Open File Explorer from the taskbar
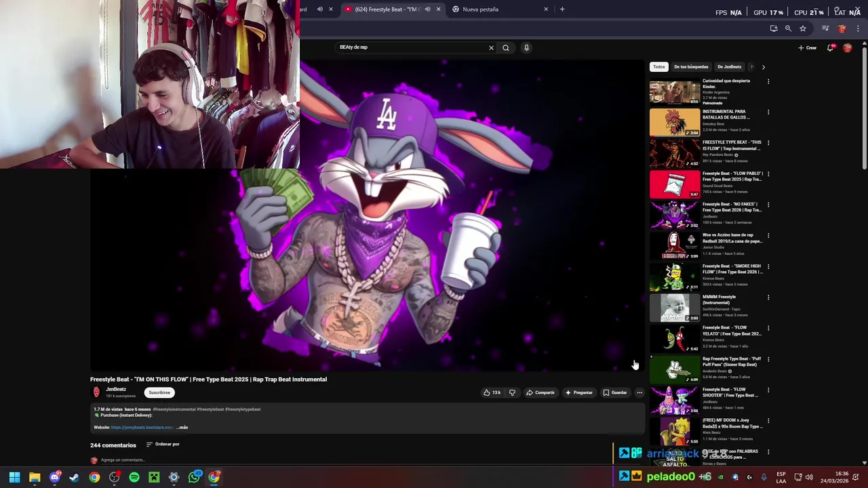The height and width of the screenshot is (488, 868). click(35, 477)
